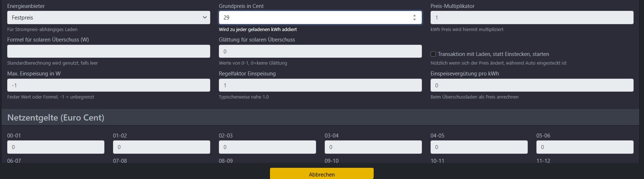Select the 02-03 Netzentgelte field

[x=267, y=147]
